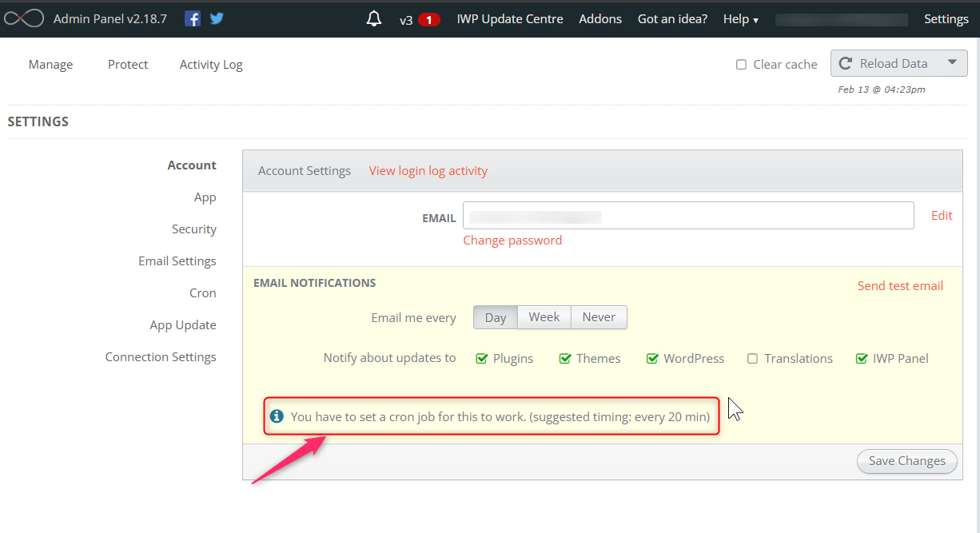Open the Cron settings section
Image resolution: width=980 pixels, height=533 pixels.
[x=203, y=293]
